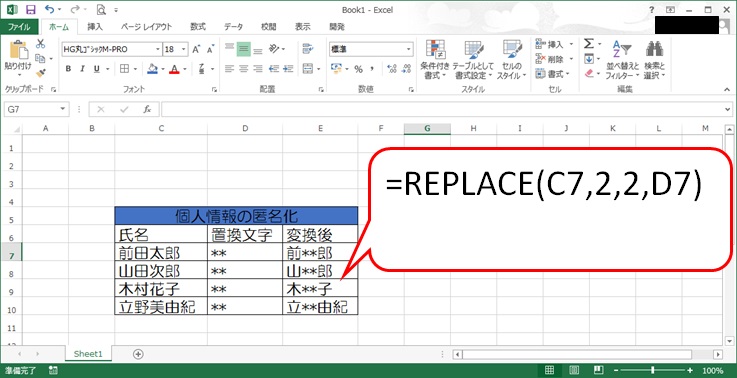Image resolution: width=737 pixels, height=378 pixels.
Task: Click the Merge and Center icon
Action: coord(308,69)
